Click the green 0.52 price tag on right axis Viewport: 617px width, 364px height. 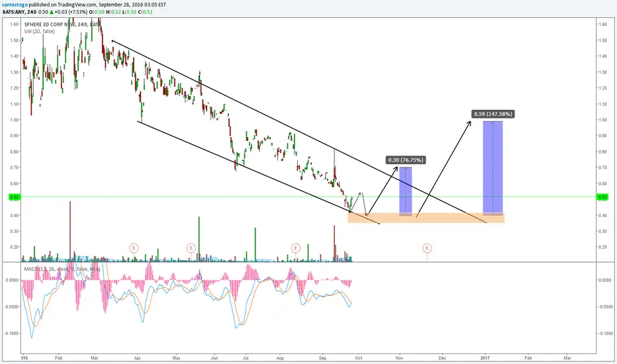[x=602, y=197]
